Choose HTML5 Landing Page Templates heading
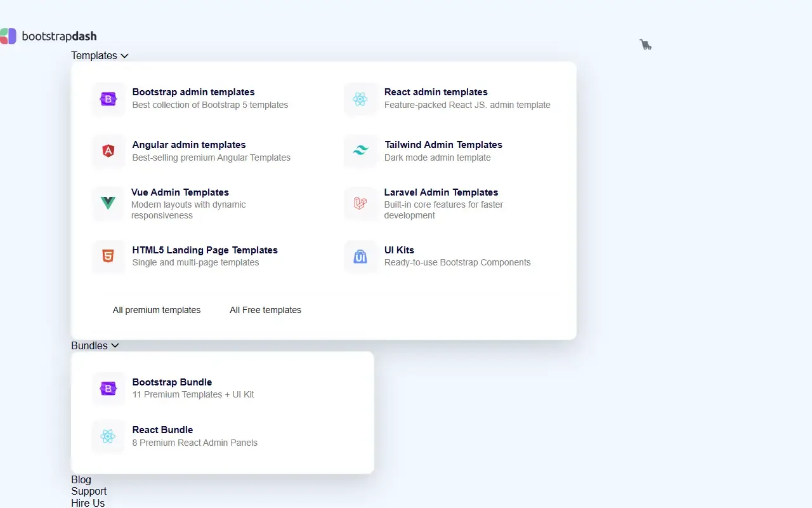The image size is (812, 508). click(205, 250)
